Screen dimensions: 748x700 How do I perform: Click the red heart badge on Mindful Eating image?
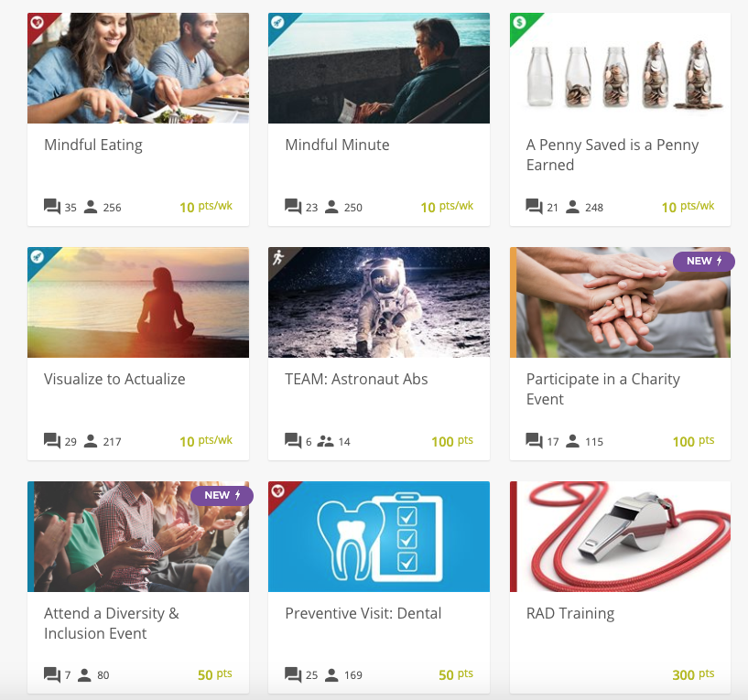point(38,22)
